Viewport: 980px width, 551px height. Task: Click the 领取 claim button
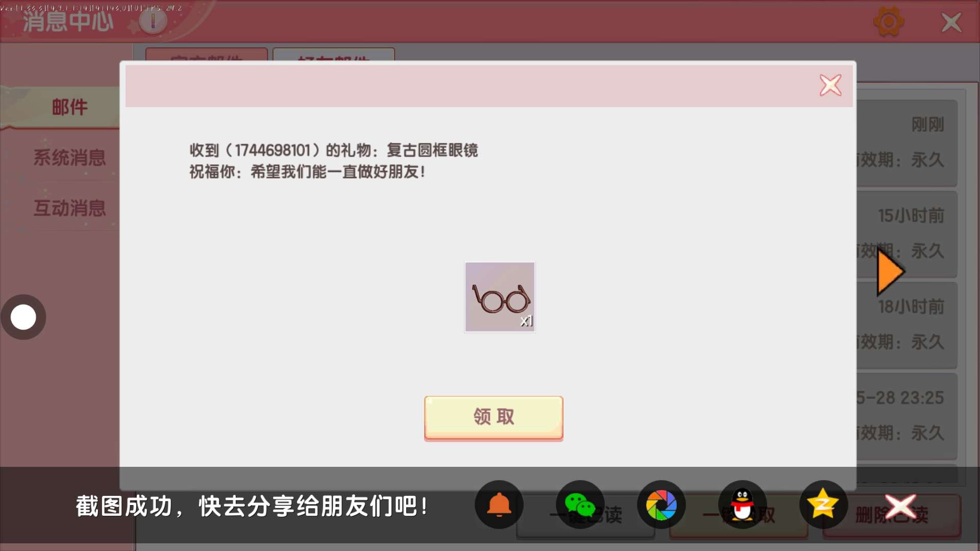[x=494, y=417]
